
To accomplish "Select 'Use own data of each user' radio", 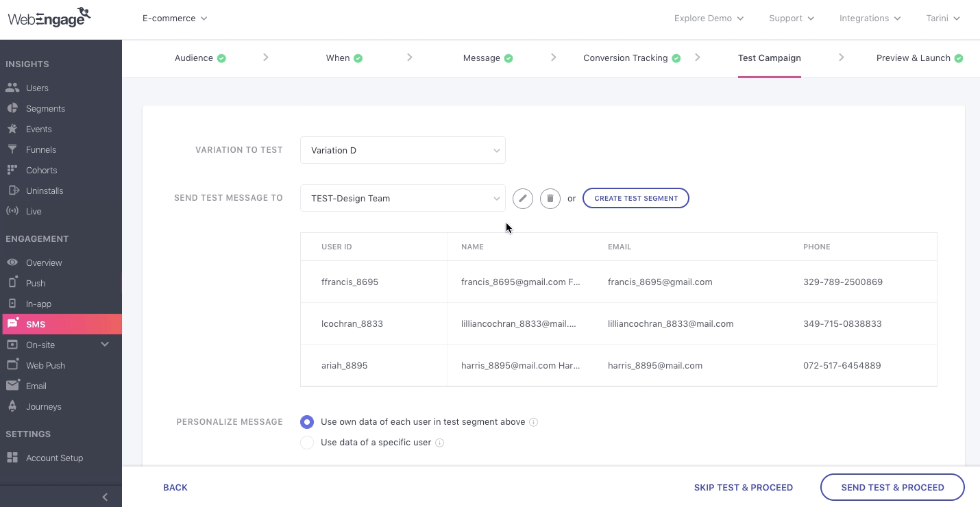I will 307,422.
